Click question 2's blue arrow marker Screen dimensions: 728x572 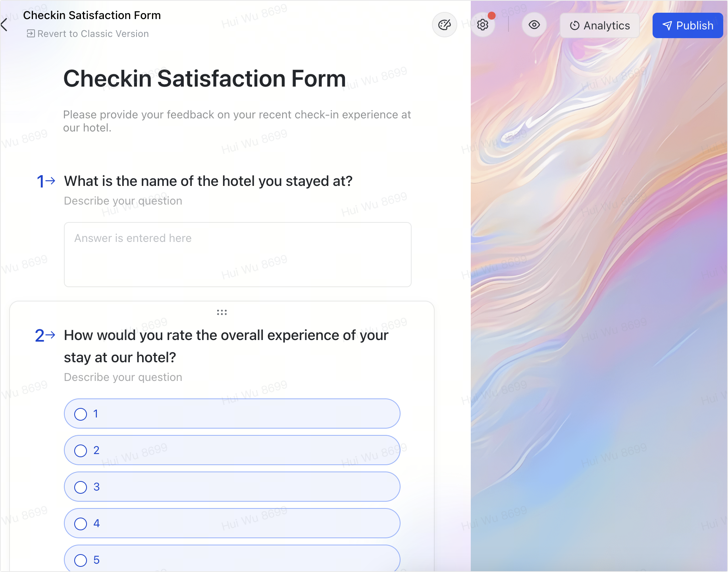pyautogui.click(x=45, y=335)
